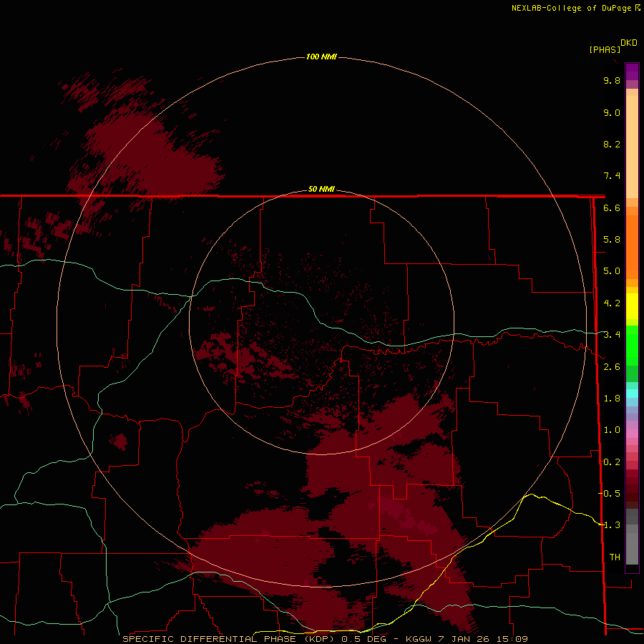This screenshot has width=644, height=644.
Task: Click the 6.6 legend value
Action: (x=612, y=208)
